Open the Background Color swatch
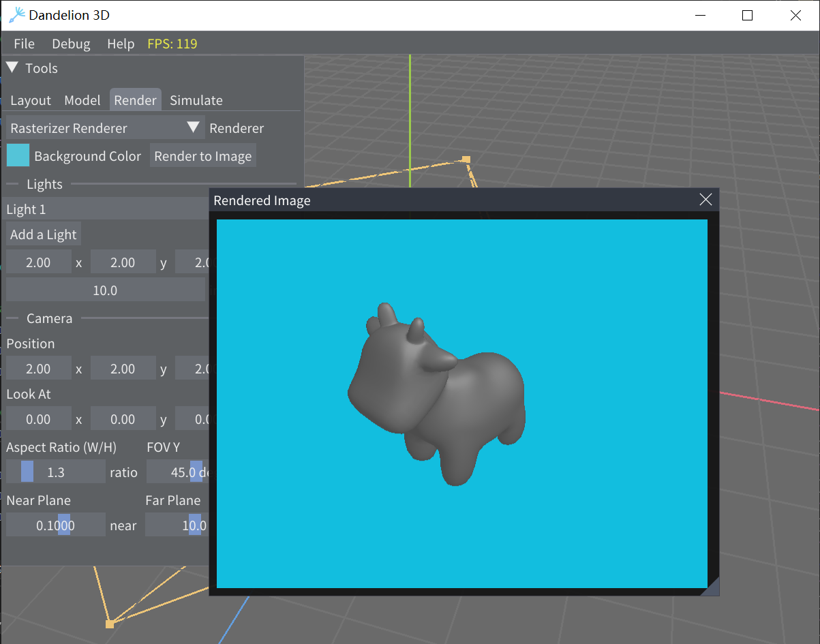Screen dimensions: 820x644 coord(18,155)
